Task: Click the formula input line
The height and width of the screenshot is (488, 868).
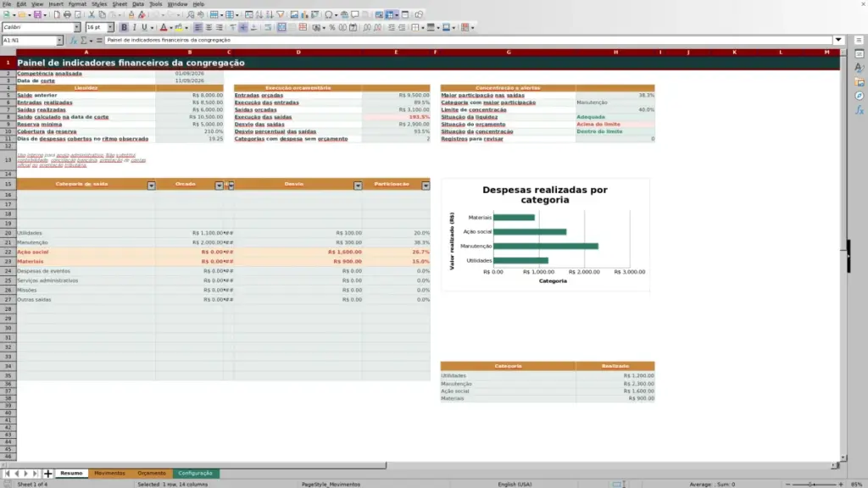Action: (468, 40)
